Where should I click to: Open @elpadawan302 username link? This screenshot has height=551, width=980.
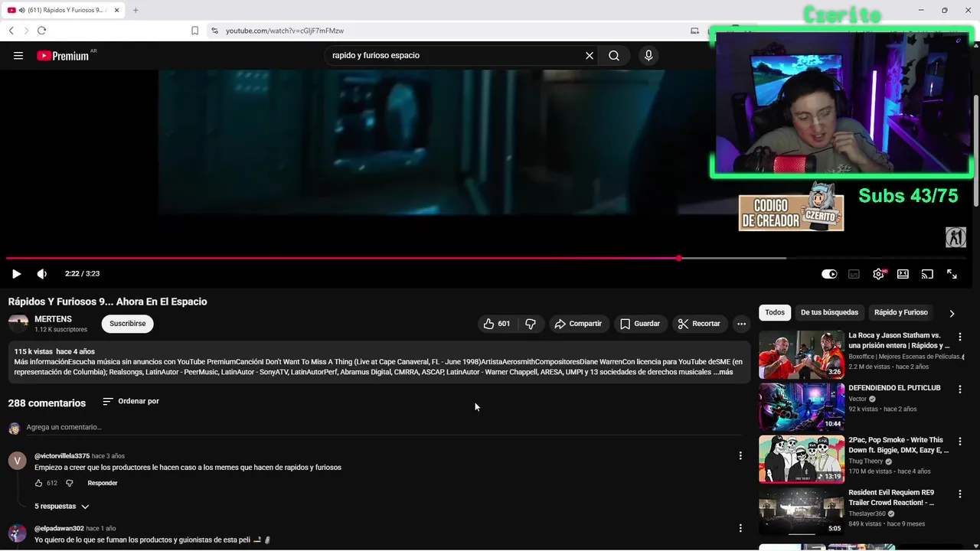(59, 528)
